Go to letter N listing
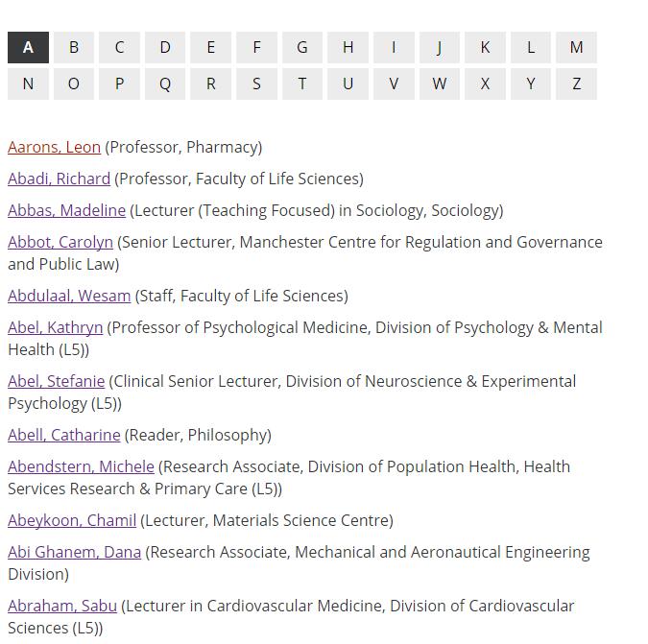The image size is (648, 644). pyautogui.click(x=28, y=83)
